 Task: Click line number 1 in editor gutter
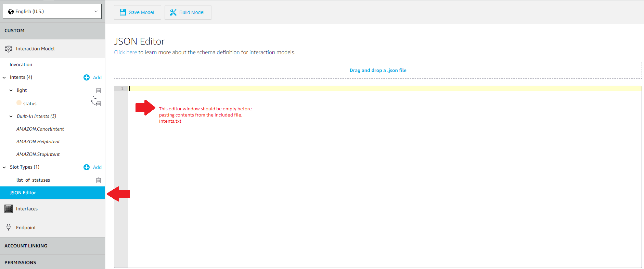pyautogui.click(x=122, y=88)
